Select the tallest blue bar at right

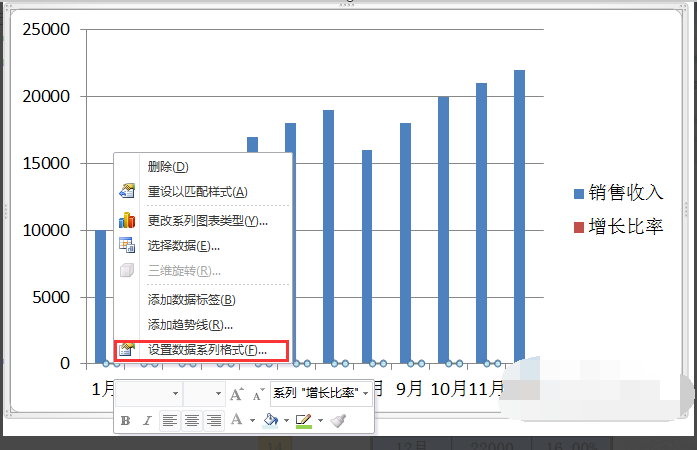[x=520, y=217]
